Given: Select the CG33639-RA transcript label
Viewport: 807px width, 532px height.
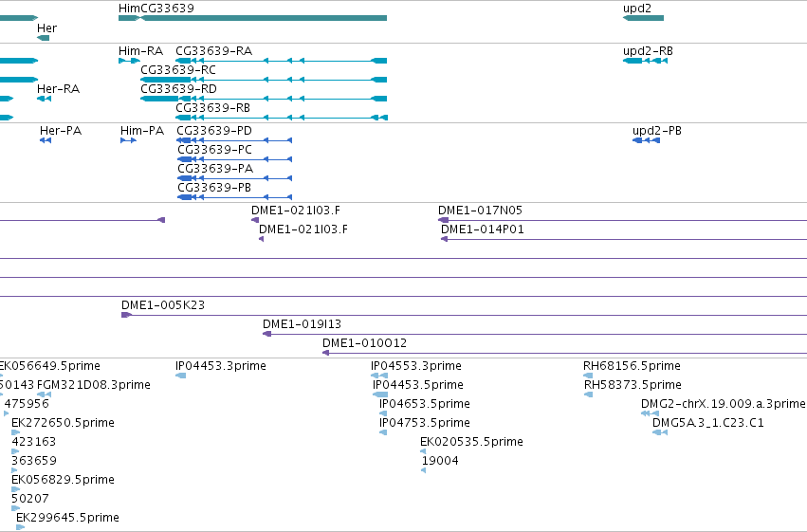Looking at the screenshot, I should click(214, 51).
